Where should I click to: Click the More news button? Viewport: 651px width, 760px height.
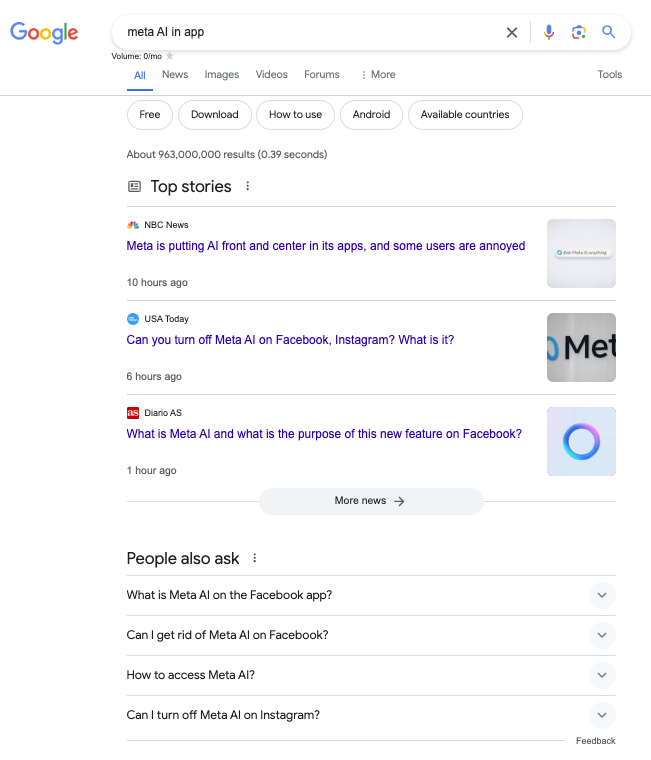(370, 501)
